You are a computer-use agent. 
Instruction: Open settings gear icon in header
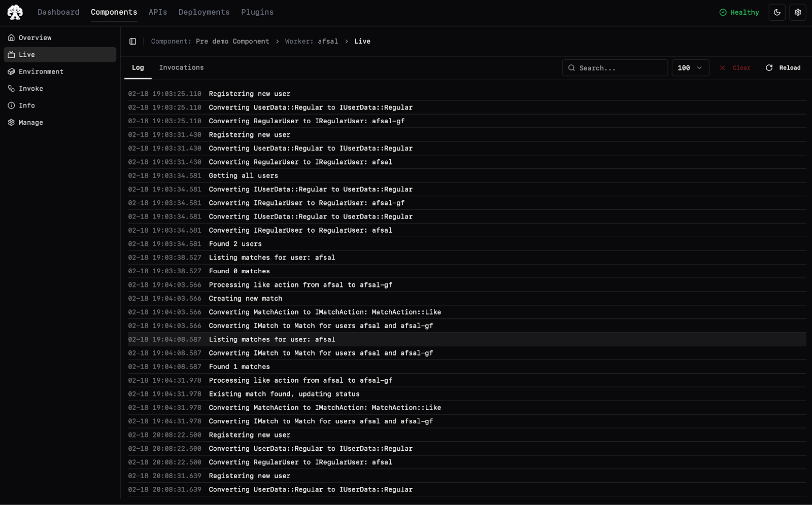pos(798,12)
